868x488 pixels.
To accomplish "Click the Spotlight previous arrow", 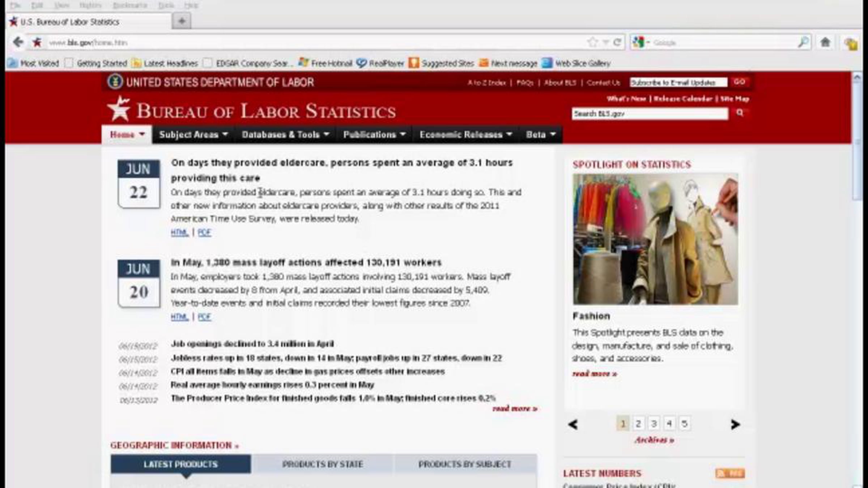I will click(x=573, y=424).
